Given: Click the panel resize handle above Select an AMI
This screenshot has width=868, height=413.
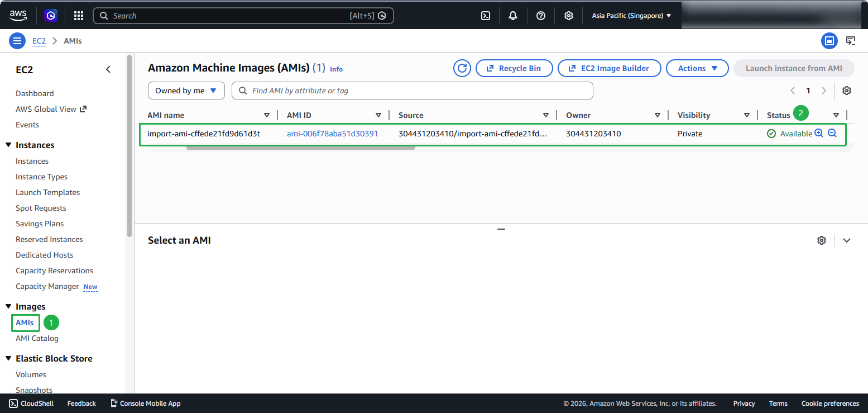Looking at the screenshot, I should coord(501,229).
